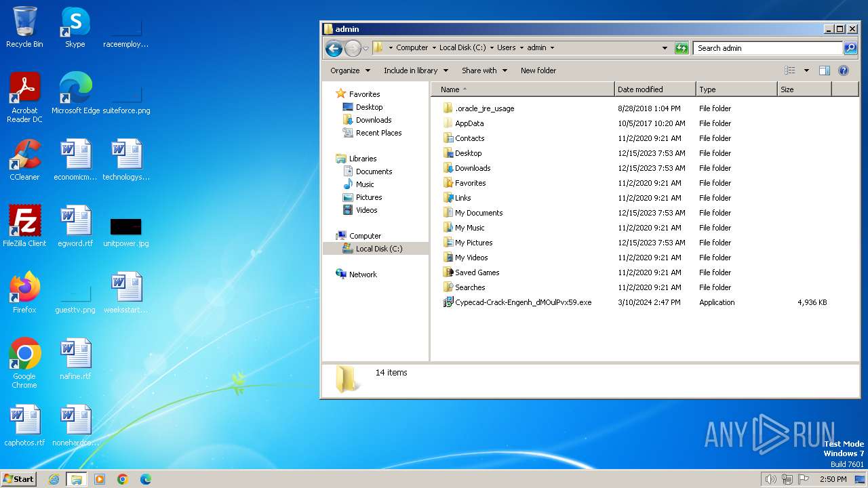Image resolution: width=868 pixels, height=488 pixels.
Task: Open Internet Explorer from taskbar
Action: (54, 479)
